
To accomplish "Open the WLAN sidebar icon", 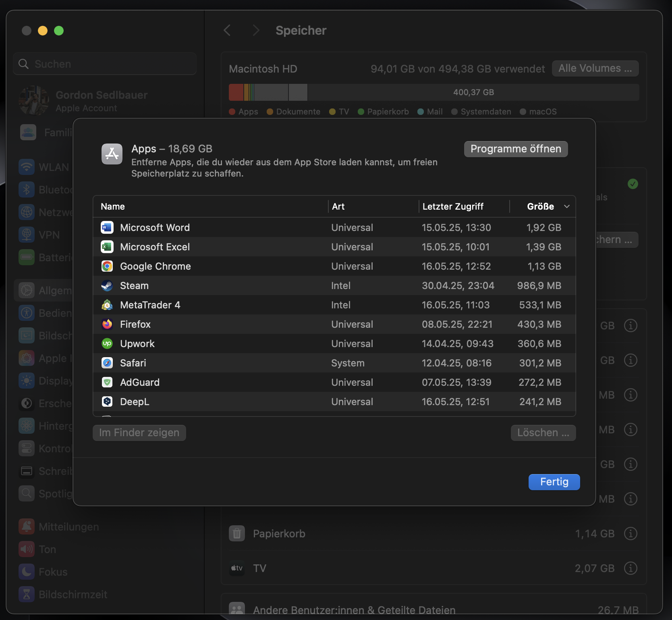I will [x=27, y=167].
